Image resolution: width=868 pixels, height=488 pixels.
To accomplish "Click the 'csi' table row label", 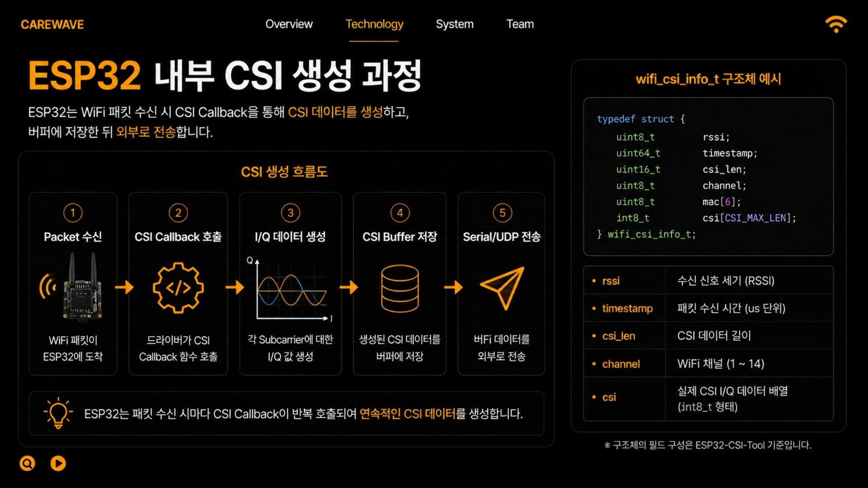I will coord(609,397).
